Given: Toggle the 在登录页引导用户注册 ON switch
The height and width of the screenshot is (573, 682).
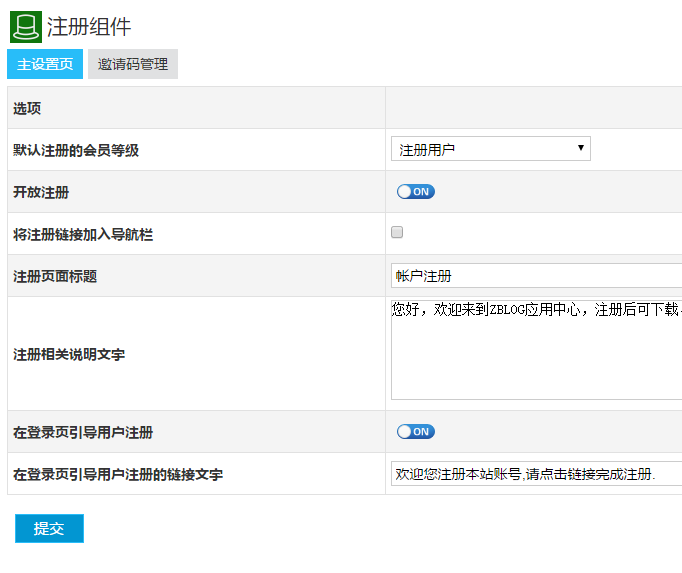Looking at the screenshot, I should coord(415,432).
